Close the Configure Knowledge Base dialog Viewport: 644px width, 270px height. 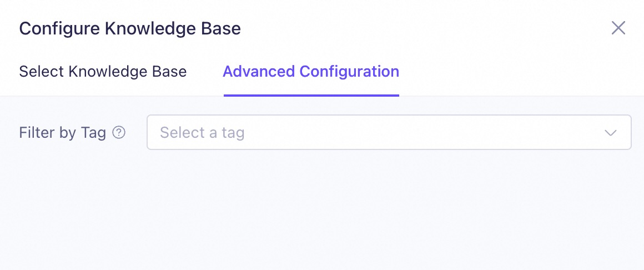click(x=618, y=28)
